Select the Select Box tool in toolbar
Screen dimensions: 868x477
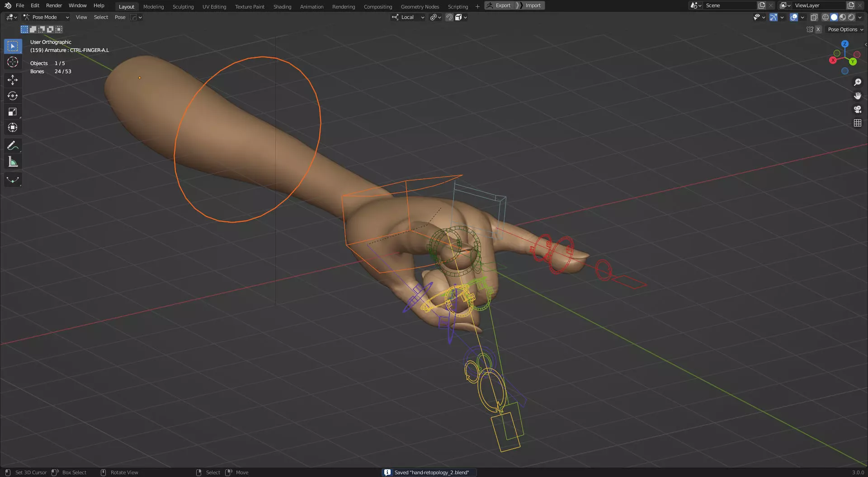(x=13, y=46)
